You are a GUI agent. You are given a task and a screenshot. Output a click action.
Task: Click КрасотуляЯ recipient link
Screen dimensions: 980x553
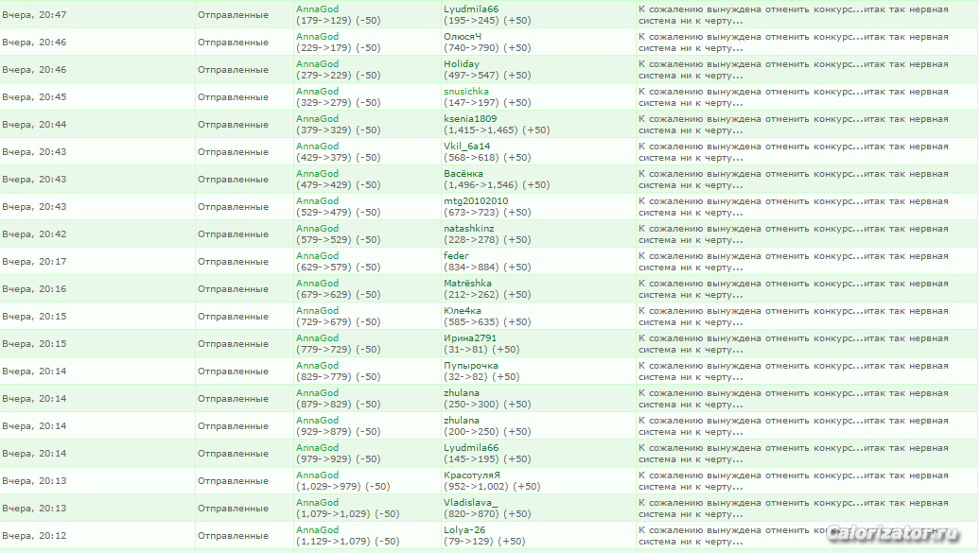tap(472, 475)
